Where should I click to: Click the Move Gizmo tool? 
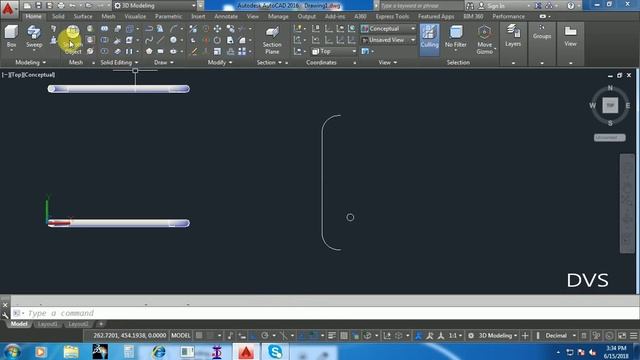point(484,40)
